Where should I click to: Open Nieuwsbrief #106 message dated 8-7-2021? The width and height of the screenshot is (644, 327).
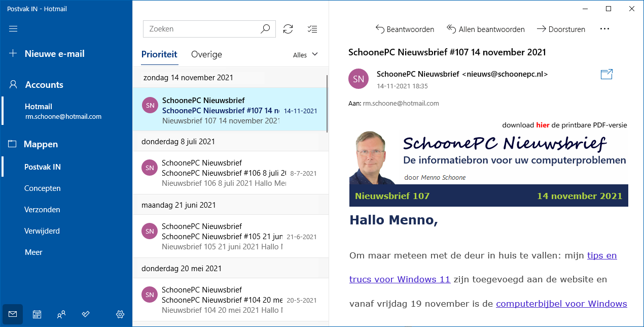click(x=230, y=173)
